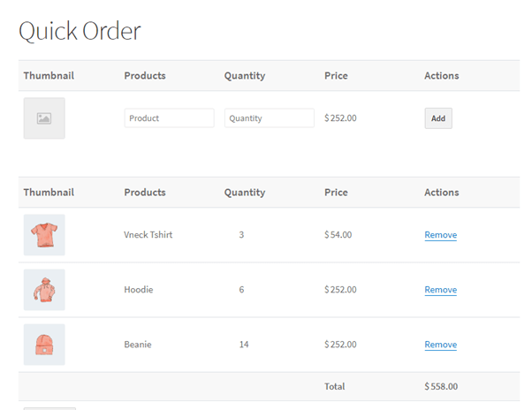Click the Vneck Tshirt $54.00 price
The width and height of the screenshot is (532, 410).
click(338, 235)
